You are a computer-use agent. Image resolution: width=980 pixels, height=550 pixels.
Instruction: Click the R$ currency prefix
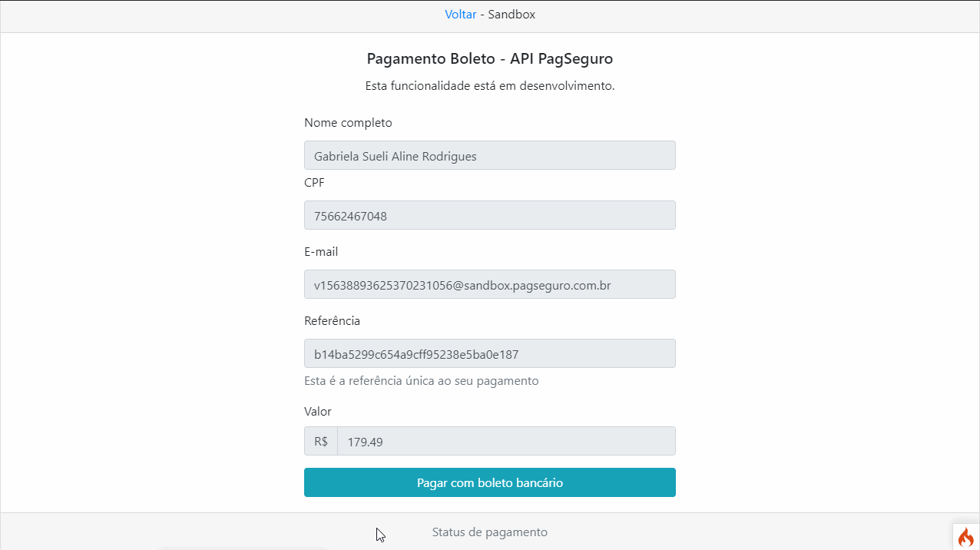(x=321, y=441)
